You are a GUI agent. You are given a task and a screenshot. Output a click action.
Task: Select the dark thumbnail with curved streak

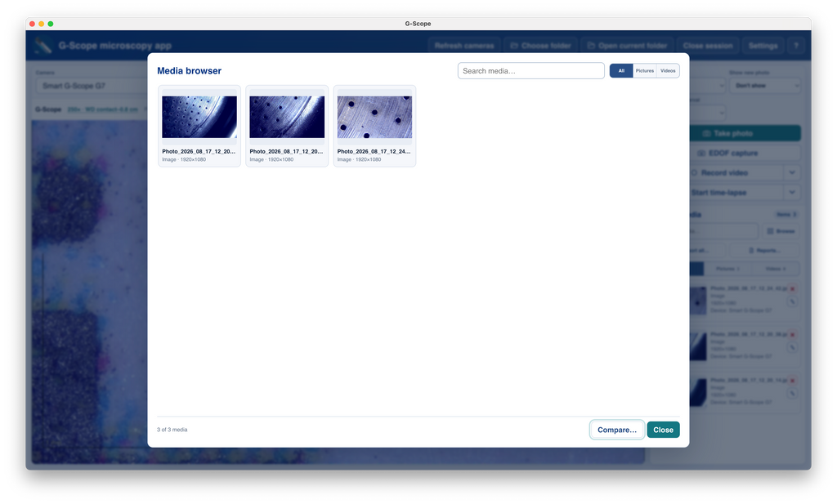(x=287, y=118)
